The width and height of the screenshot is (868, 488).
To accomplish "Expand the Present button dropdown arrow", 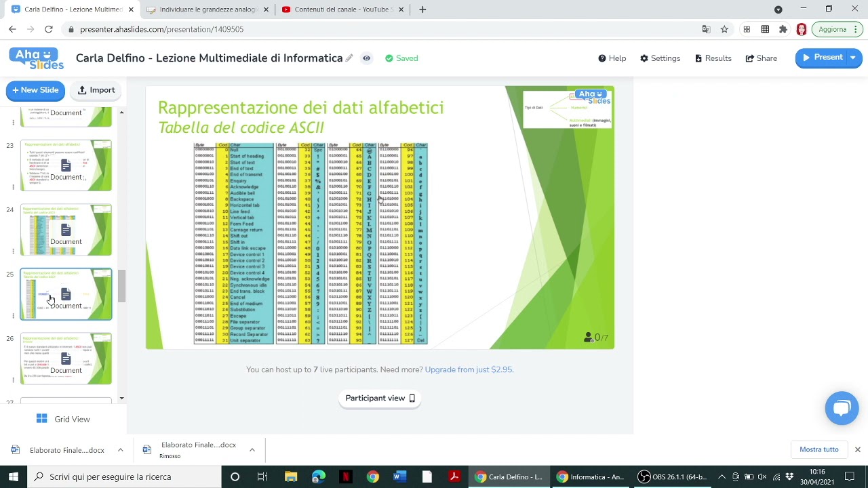I will (853, 58).
